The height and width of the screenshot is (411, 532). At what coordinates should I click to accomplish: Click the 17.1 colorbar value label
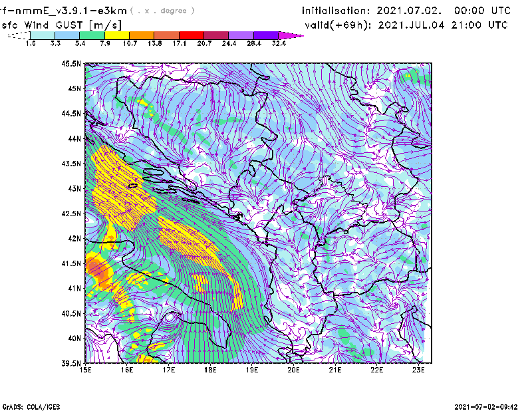pos(179,43)
